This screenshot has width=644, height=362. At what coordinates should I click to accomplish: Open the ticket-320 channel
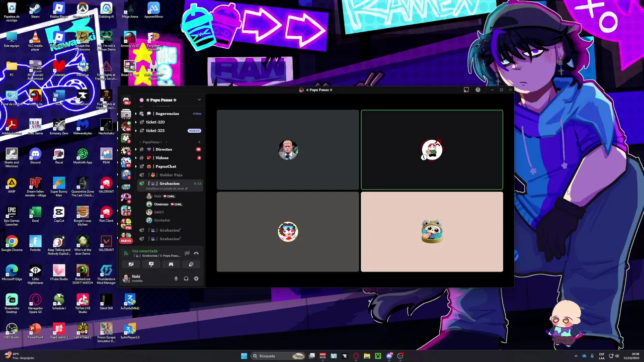point(170,122)
